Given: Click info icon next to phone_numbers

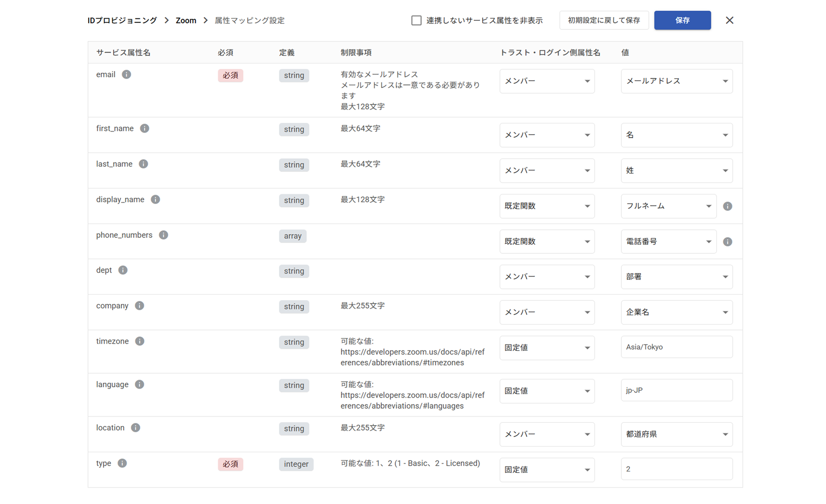Looking at the screenshot, I should point(163,235).
